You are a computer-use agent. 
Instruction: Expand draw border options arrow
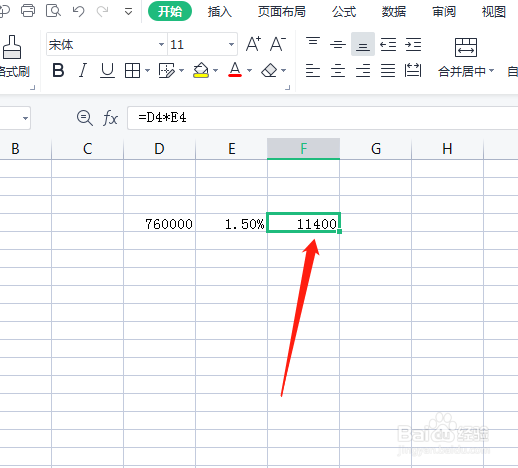click(181, 71)
